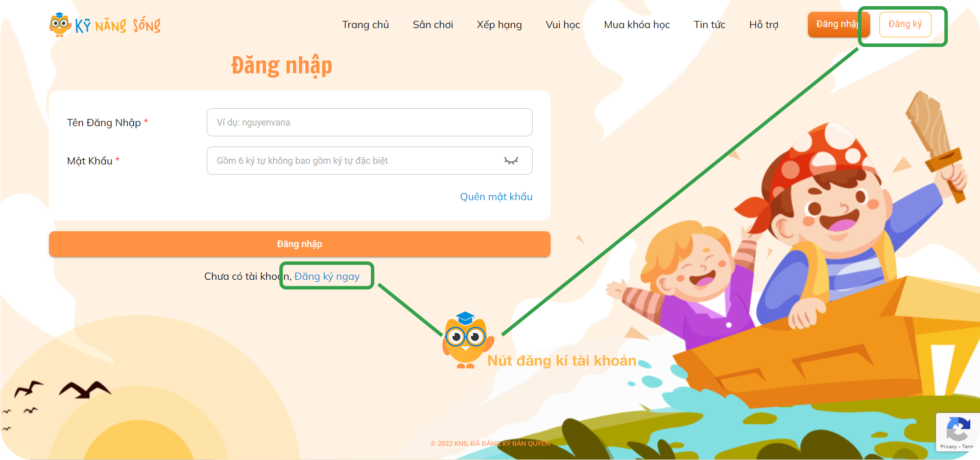Toggle password visibility eye icon
This screenshot has height=460, width=980.
tap(511, 160)
